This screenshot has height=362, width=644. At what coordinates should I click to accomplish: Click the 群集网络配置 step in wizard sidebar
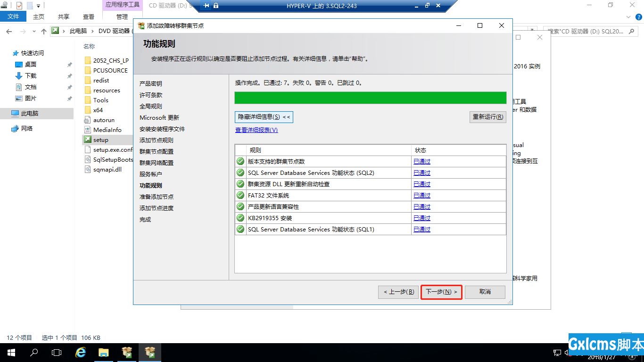pyautogui.click(x=157, y=163)
